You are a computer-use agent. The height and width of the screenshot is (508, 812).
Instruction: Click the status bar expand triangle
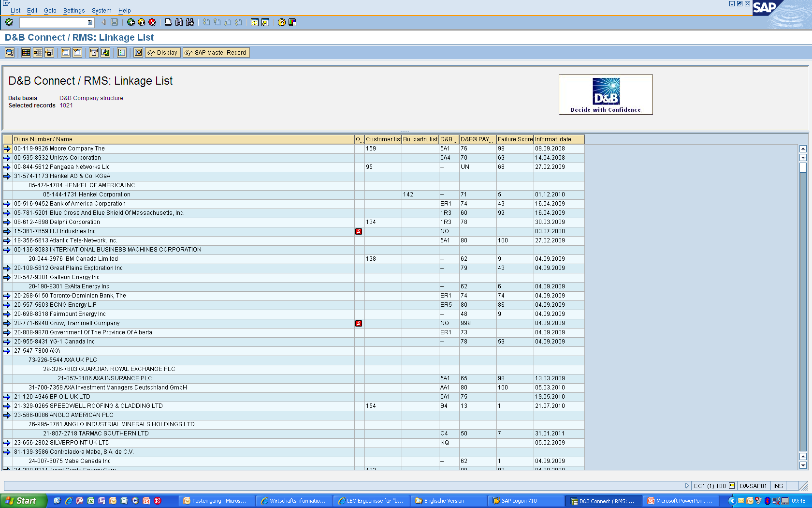pyautogui.click(x=687, y=486)
